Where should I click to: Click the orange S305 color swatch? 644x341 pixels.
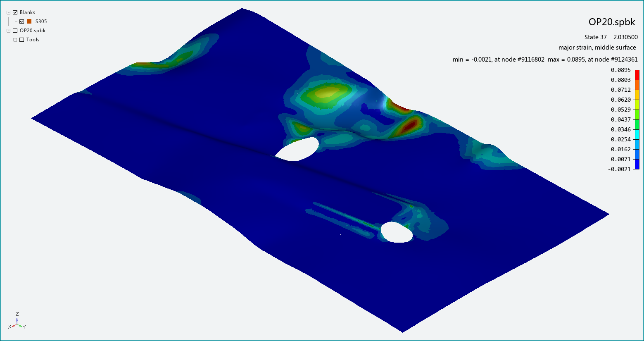[29, 21]
